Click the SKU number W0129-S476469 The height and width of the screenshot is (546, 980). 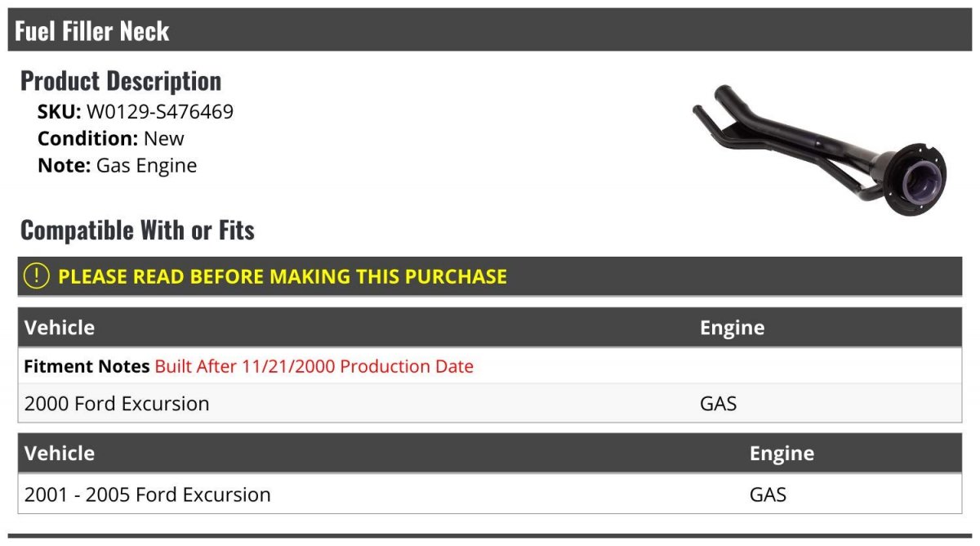pos(160,112)
